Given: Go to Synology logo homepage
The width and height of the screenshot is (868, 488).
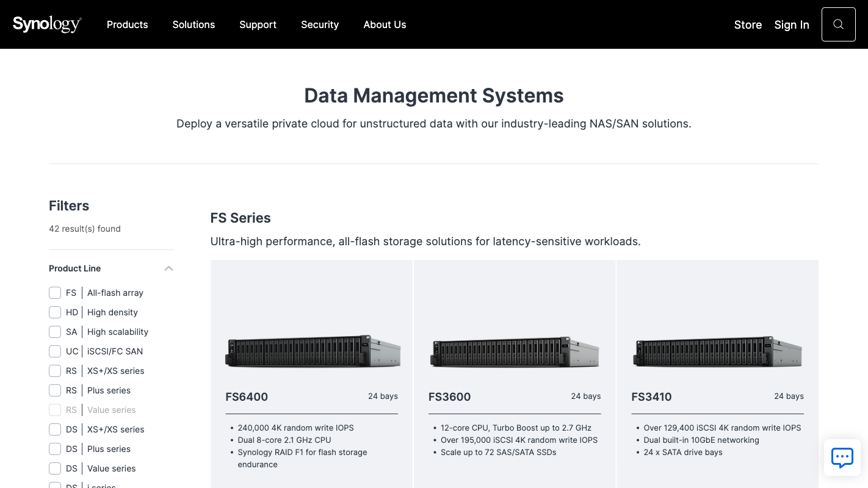Looking at the screenshot, I should point(47,24).
